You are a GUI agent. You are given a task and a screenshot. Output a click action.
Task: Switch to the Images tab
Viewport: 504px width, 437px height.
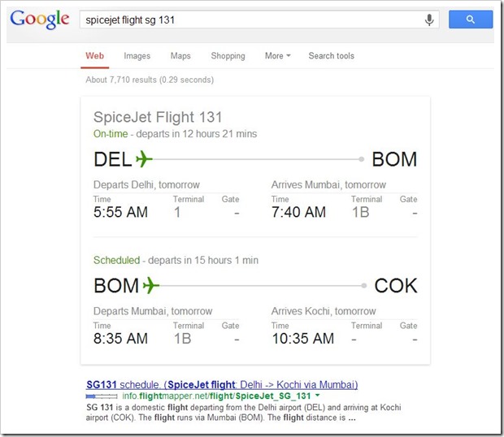click(137, 56)
